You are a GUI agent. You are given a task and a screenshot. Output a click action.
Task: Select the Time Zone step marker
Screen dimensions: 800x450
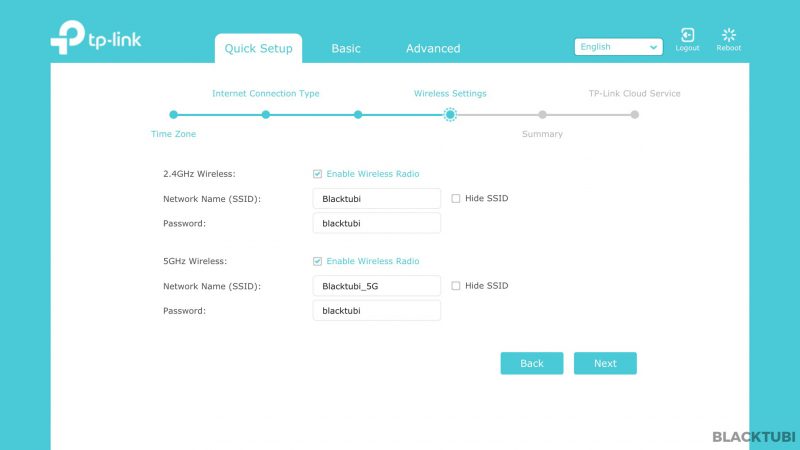tap(173, 115)
